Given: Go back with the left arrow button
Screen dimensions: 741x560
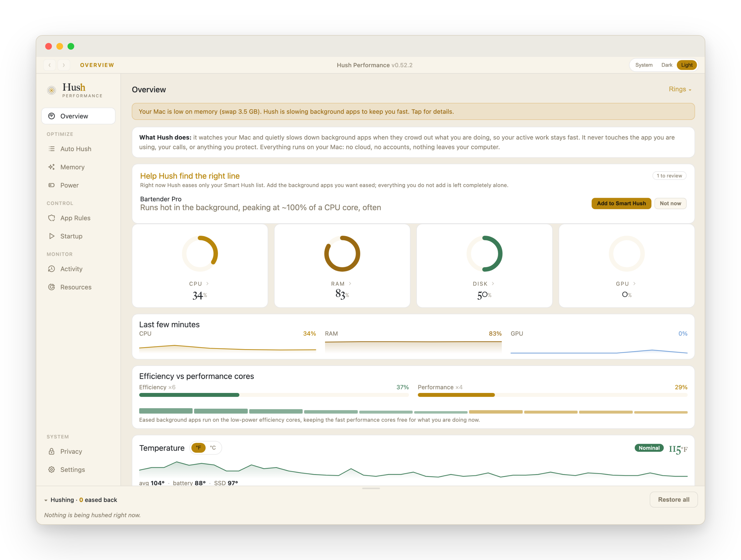Looking at the screenshot, I should pos(50,65).
